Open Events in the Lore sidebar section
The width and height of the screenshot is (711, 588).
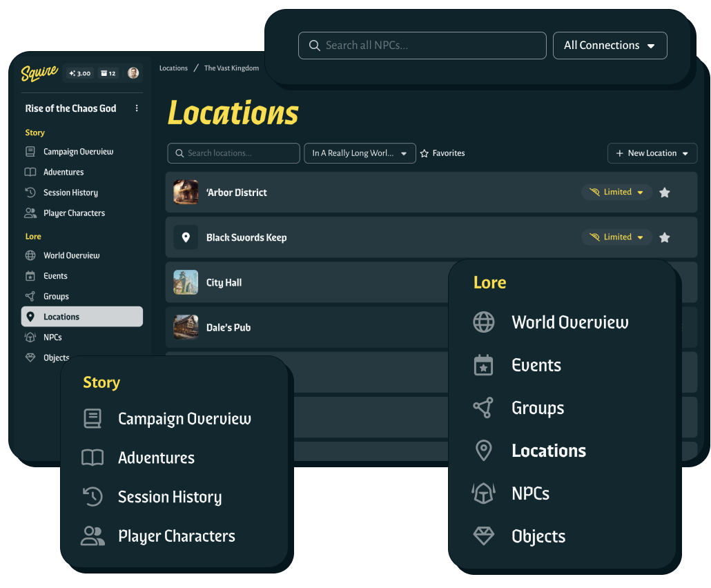tap(55, 276)
